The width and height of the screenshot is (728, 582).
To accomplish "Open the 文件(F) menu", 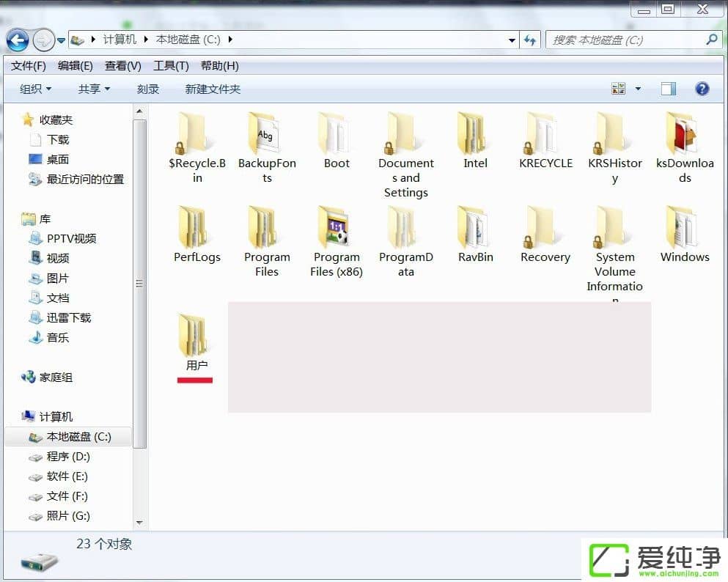I will tap(29, 66).
